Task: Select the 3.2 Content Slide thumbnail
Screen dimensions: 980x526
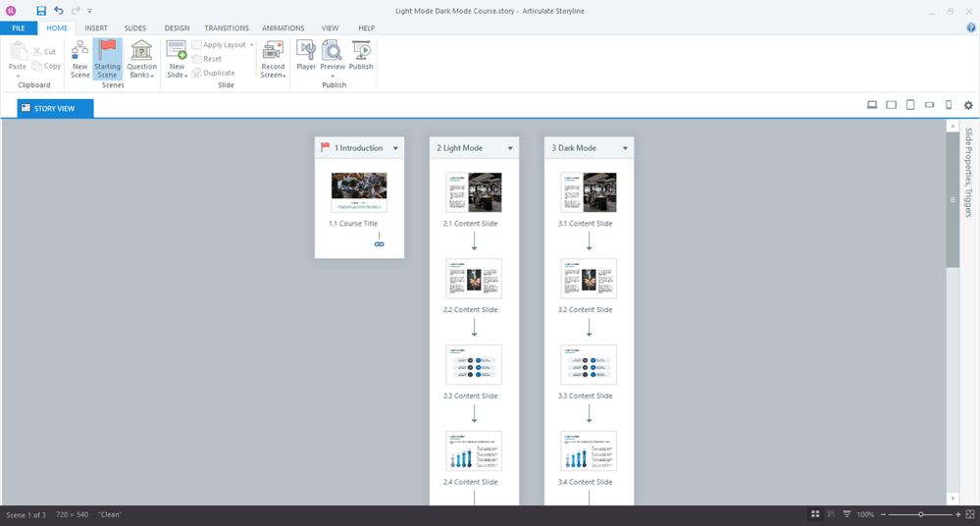Action: coord(589,279)
